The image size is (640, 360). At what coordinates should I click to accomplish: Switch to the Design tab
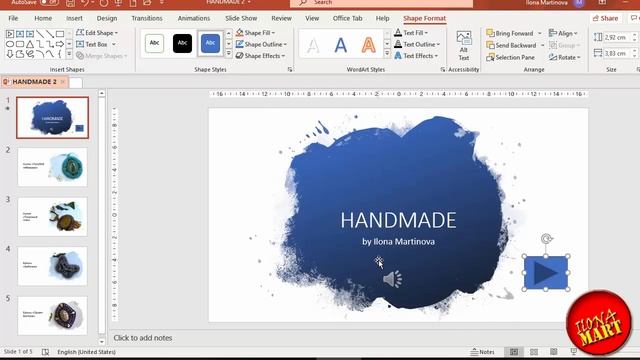107,18
